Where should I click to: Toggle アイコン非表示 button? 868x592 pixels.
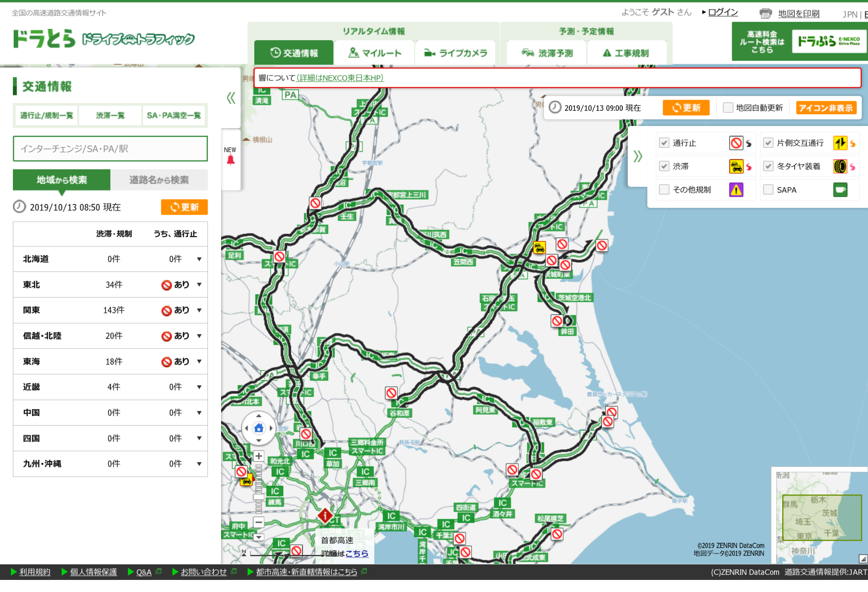[826, 108]
